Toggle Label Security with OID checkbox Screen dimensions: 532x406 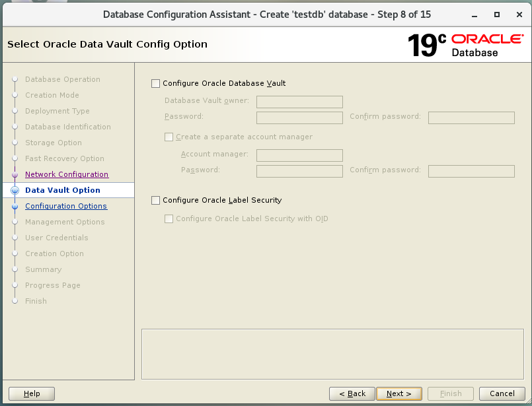click(x=169, y=219)
